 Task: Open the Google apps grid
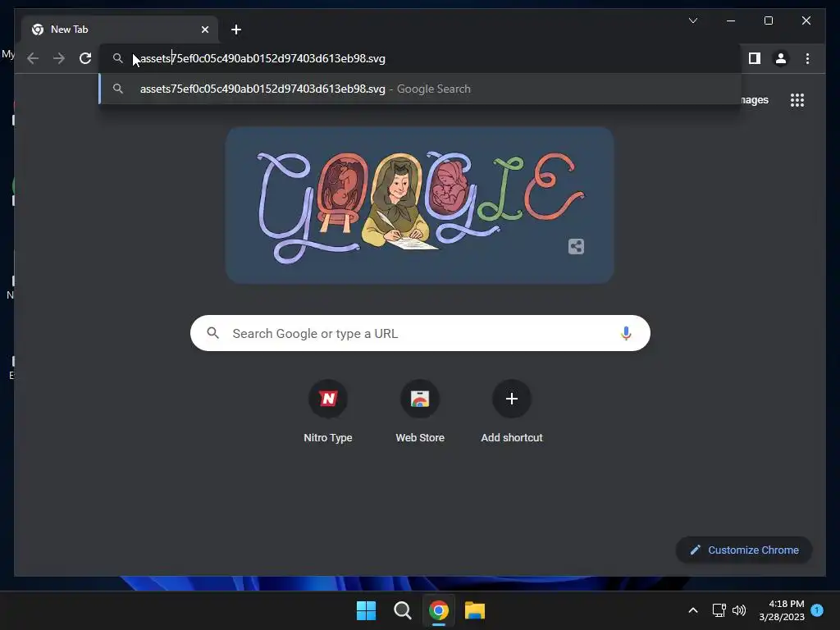tap(797, 100)
